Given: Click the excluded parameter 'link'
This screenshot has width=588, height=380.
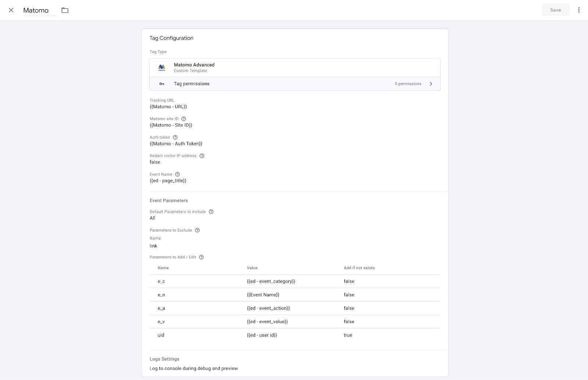Looking at the screenshot, I should click(153, 246).
